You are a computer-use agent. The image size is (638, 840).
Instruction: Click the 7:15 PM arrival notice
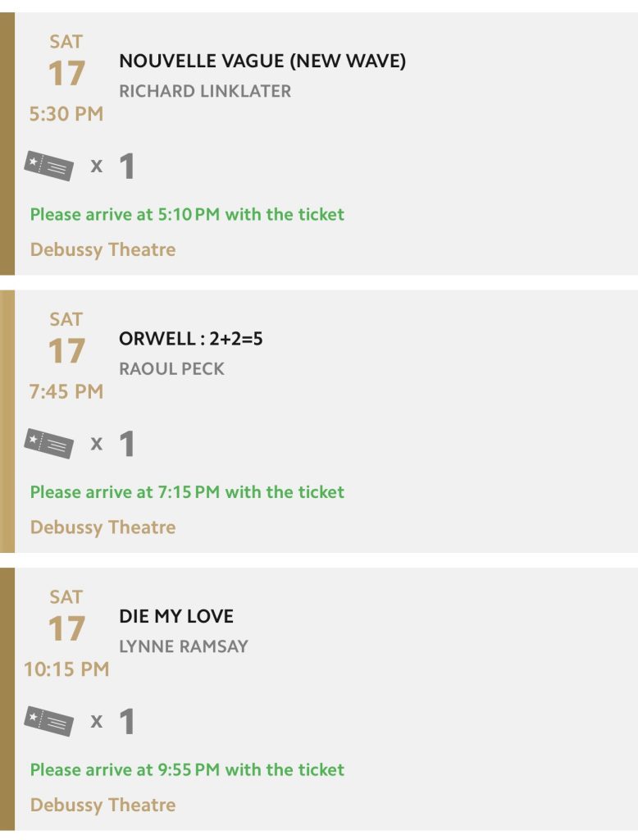pos(187,492)
